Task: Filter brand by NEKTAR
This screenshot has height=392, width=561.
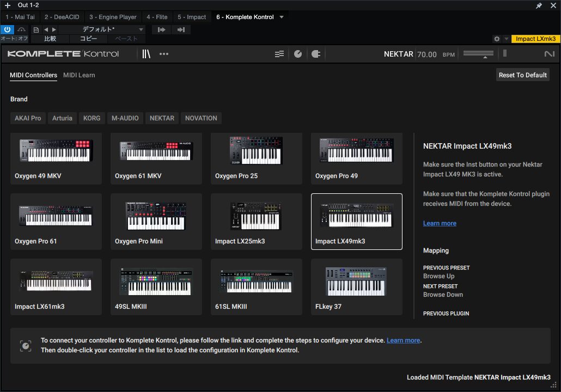Action: click(x=162, y=118)
